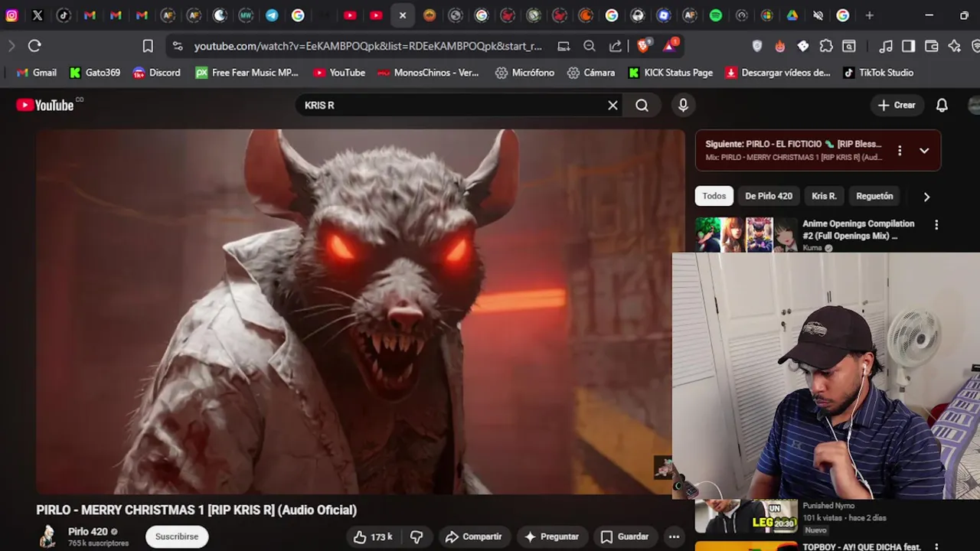Open site settings icon in address bar

tap(178, 46)
